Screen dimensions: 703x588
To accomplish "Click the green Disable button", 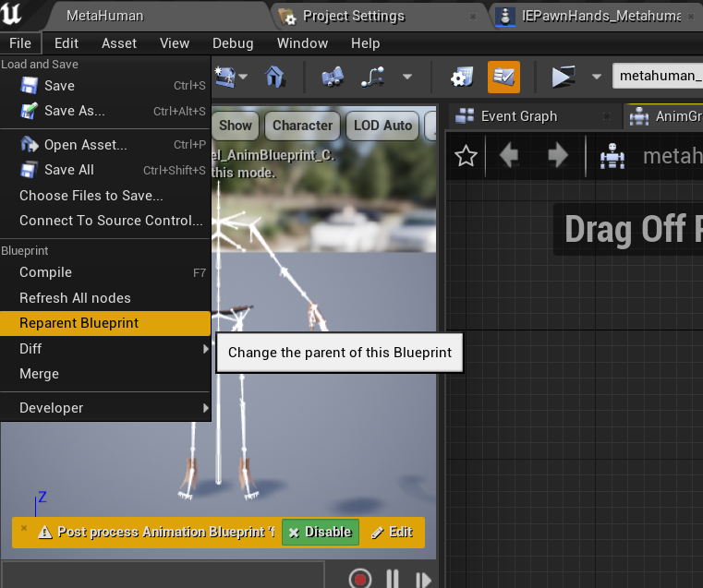I will (321, 532).
